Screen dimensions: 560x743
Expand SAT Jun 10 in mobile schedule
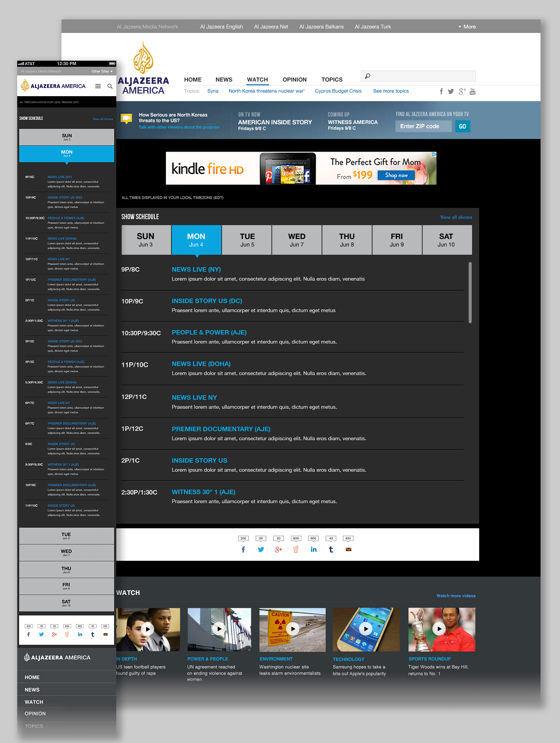[66, 603]
